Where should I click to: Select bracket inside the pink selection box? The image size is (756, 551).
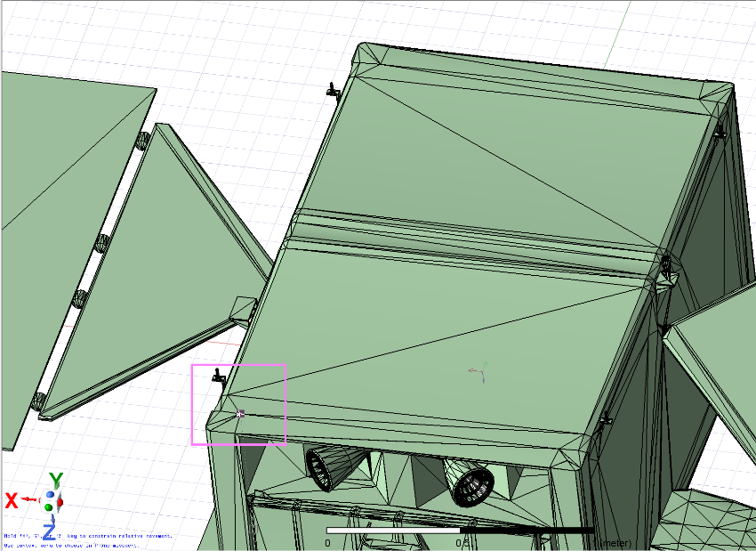218,376
